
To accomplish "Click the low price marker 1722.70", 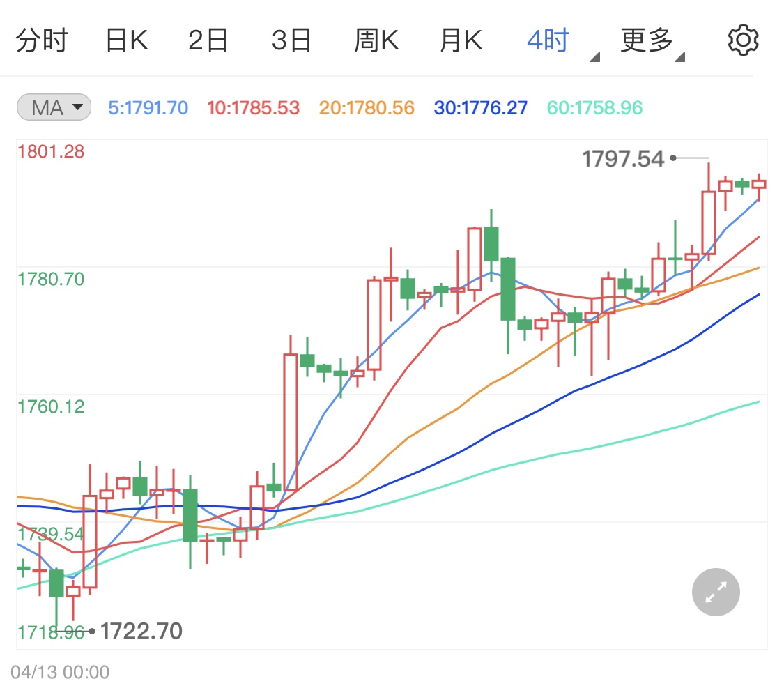I will 141,630.
